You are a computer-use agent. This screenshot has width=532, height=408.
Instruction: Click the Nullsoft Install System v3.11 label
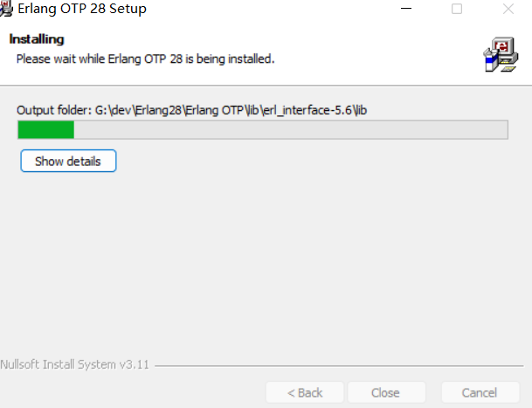coord(74,364)
